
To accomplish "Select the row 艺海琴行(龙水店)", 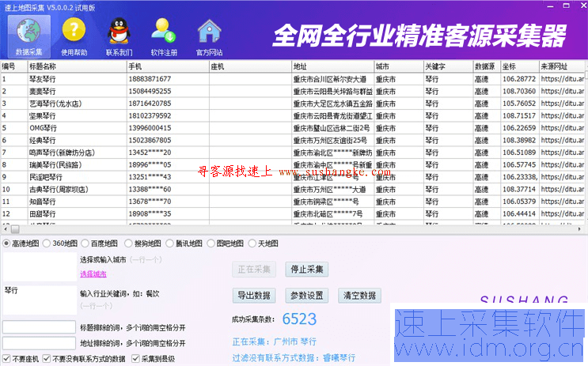I will pyautogui.click(x=293, y=104).
